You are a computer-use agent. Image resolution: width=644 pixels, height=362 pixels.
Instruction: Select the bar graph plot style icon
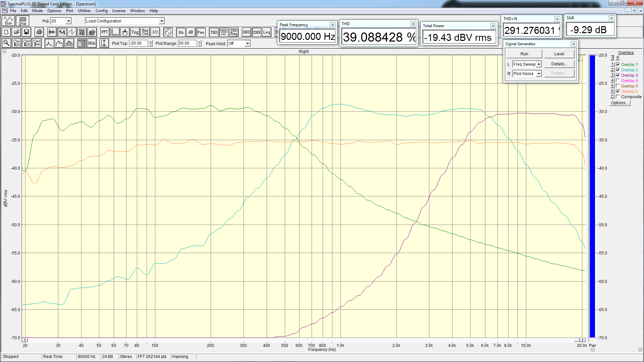[x=69, y=43]
